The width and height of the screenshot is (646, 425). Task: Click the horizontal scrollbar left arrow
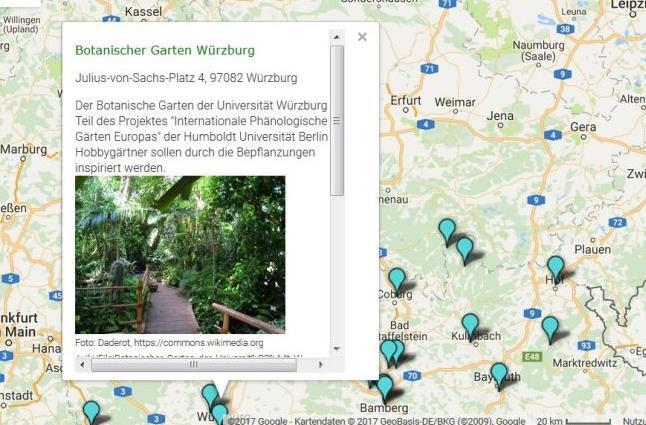82,364
